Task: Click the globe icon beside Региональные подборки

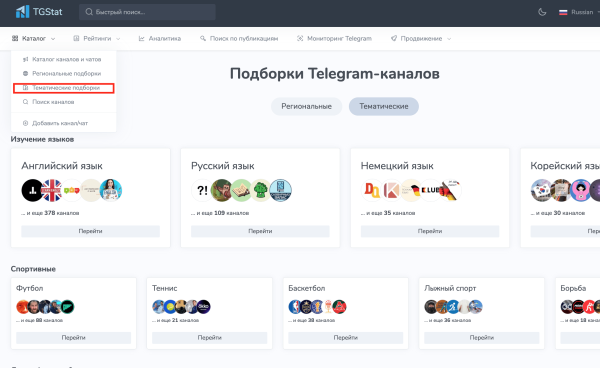Action: point(25,73)
